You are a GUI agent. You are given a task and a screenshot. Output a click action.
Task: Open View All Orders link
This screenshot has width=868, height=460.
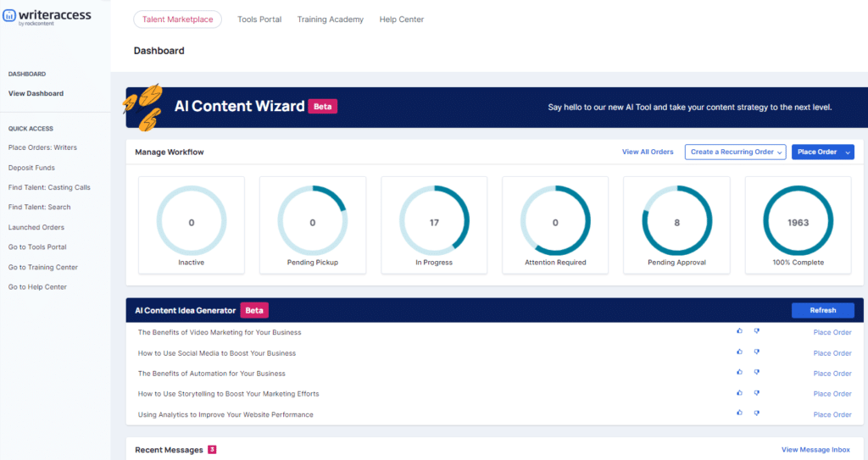point(648,152)
